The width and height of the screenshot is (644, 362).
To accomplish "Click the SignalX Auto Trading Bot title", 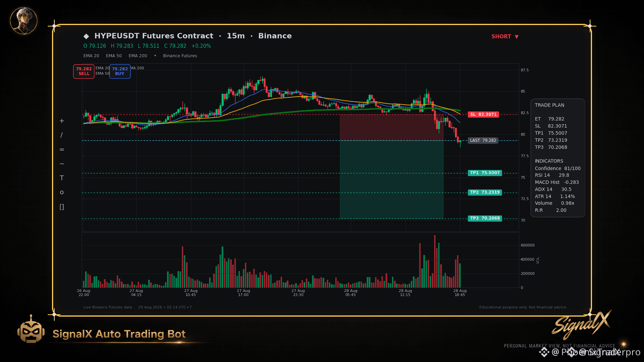I will pyautogui.click(x=119, y=334).
